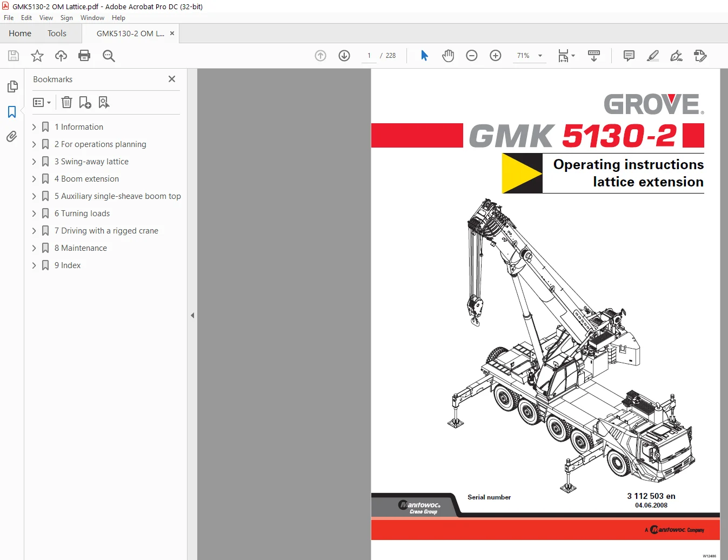Open the find text magnifier tool
Viewport: 728px width, 560px height.
(109, 56)
